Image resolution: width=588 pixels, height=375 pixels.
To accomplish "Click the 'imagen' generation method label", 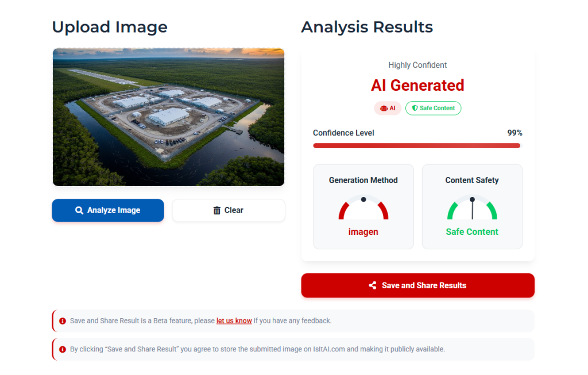I will click(363, 232).
